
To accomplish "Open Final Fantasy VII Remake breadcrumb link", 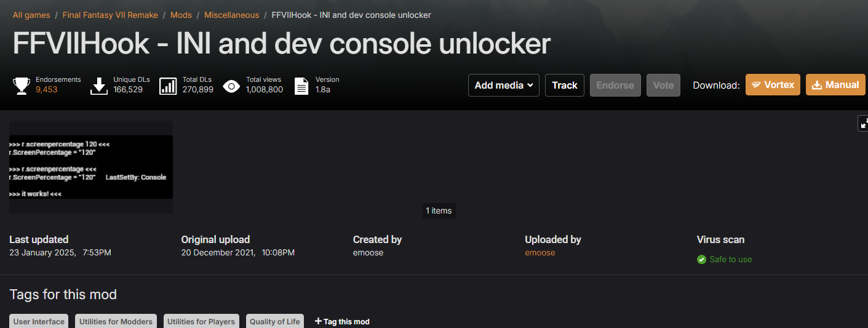I will [110, 15].
